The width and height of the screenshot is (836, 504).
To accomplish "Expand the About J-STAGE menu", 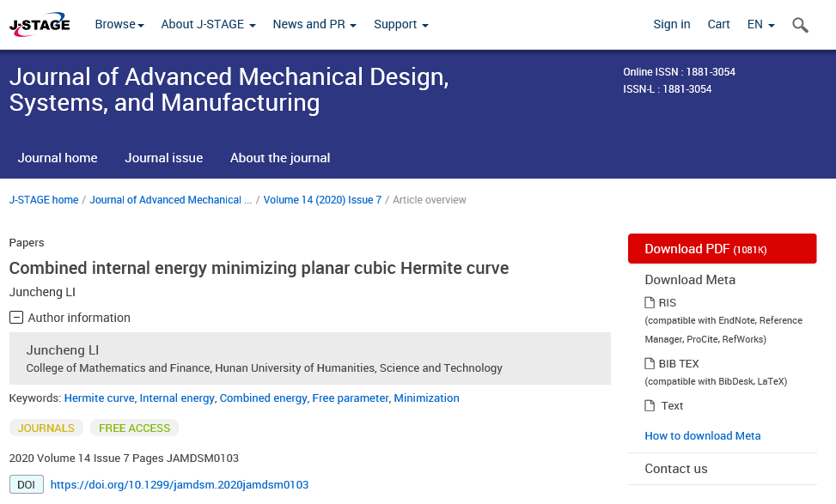I will pos(208,25).
